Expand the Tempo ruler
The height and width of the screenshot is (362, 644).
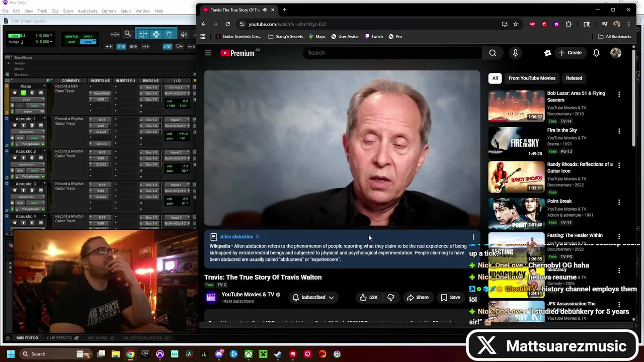coord(9,63)
